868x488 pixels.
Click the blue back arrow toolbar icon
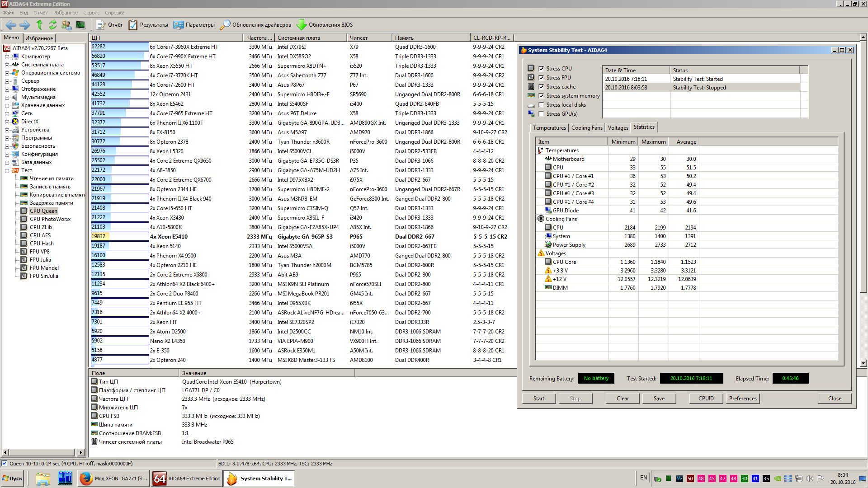11,25
